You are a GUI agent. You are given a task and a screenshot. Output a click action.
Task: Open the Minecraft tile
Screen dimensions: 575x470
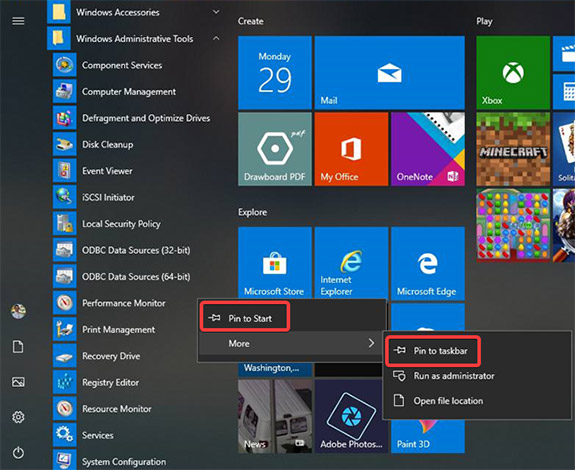pyautogui.click(x=513, y=149)
